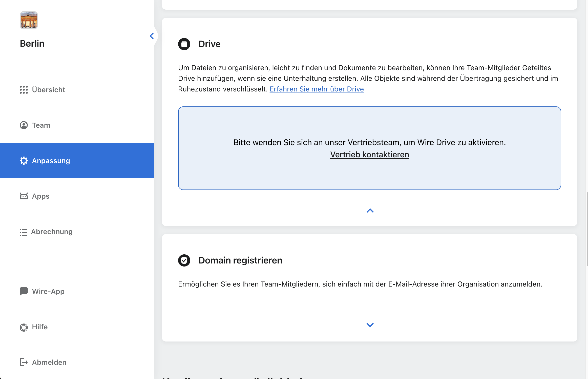Click the Drive section icon
This screenshot has width=588, height=379.
tap(184, 44)
